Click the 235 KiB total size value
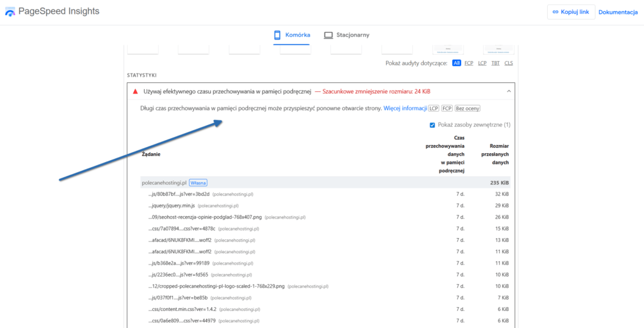 [500, 183]
